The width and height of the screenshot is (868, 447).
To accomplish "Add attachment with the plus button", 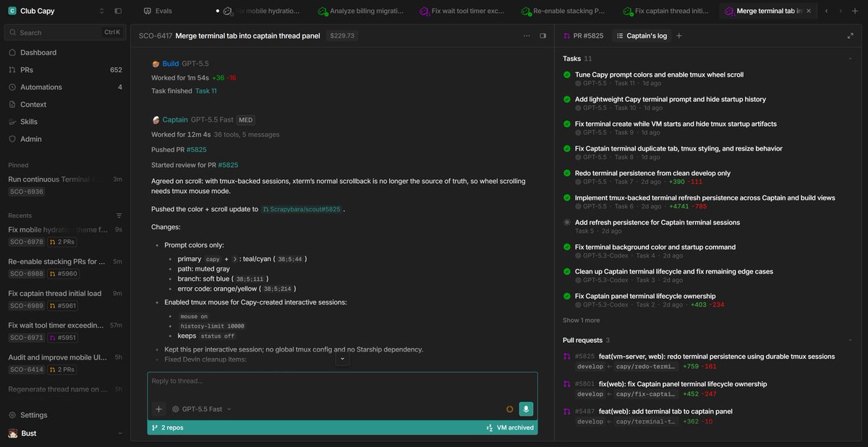I will [158, 409].
